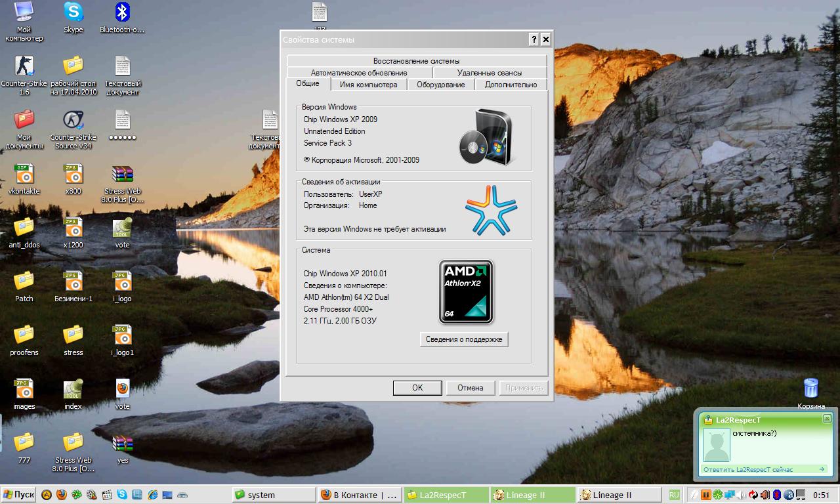840x504 pixels.
Task: Select the yes WinRAR archive
Action: 123,448
